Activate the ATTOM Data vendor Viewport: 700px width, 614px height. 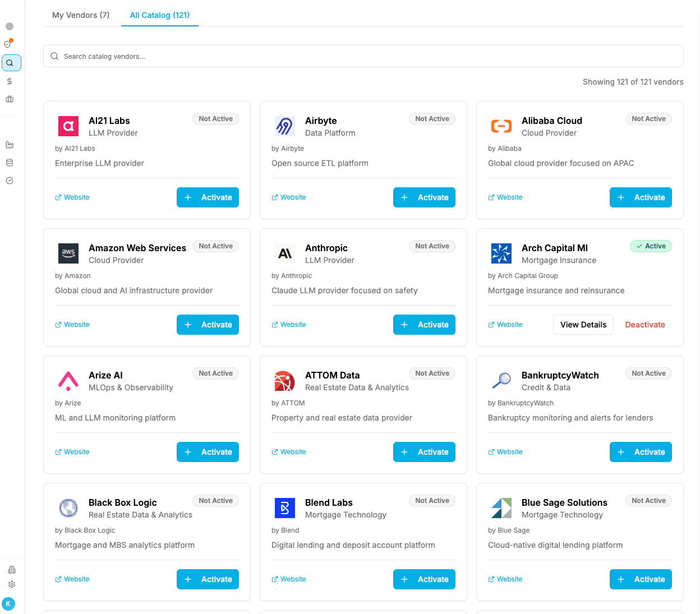point(424,452)
